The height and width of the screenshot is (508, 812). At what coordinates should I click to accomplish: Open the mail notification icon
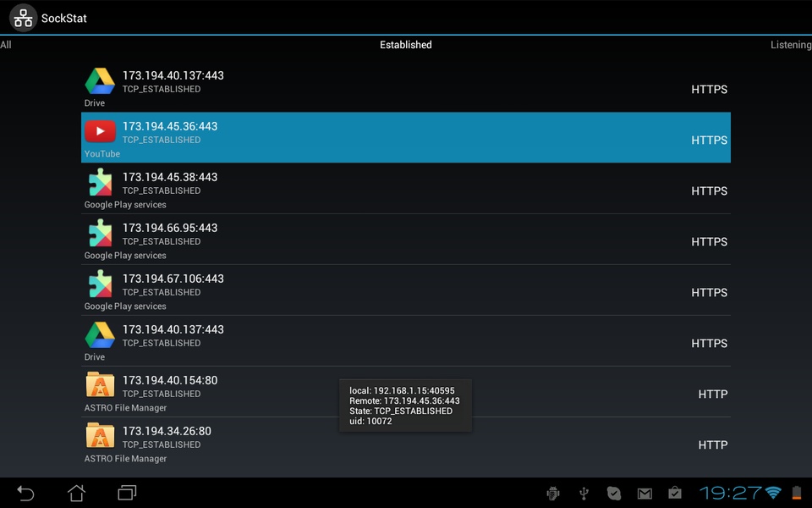[x=645, y=494]
